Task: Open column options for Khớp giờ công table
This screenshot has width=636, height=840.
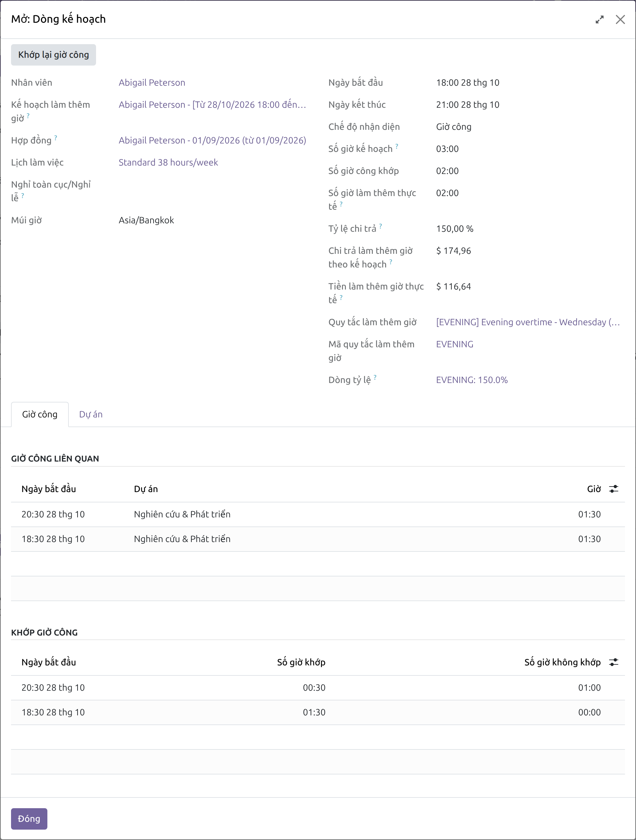Action: tap(614, 662)
